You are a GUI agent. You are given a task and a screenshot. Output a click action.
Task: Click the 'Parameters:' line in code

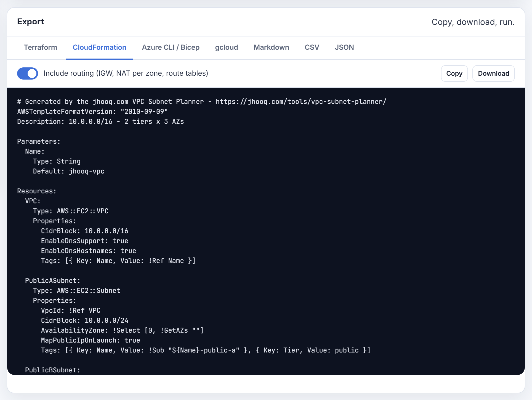[39, 141]
